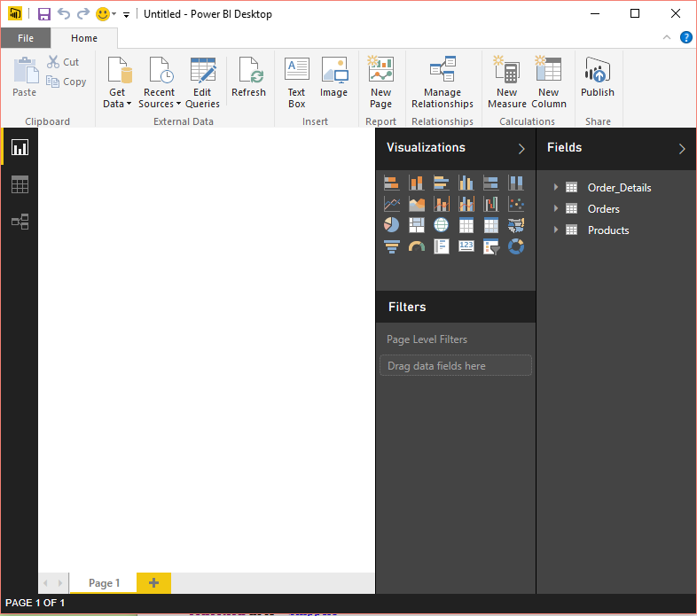Click Refresh in the ribbon

tap(248, 76)
